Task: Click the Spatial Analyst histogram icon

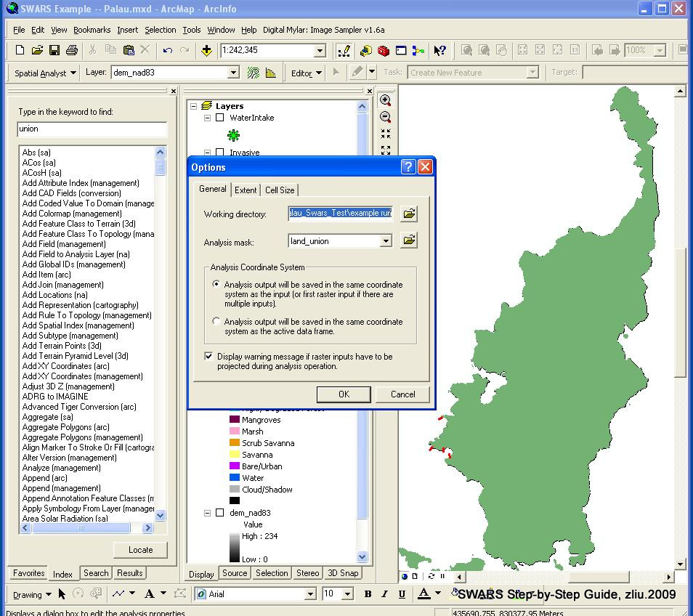Action: 270,73
